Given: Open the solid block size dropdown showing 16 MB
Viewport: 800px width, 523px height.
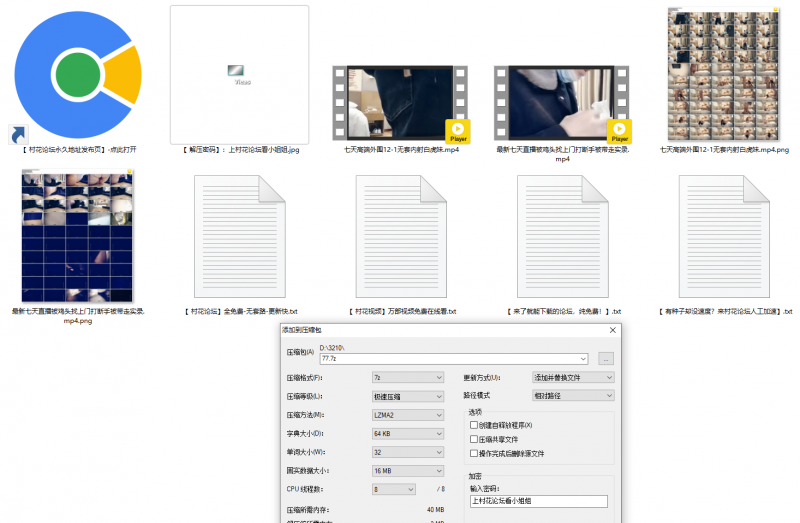Looking at the screenshot, I should point(406,470).
